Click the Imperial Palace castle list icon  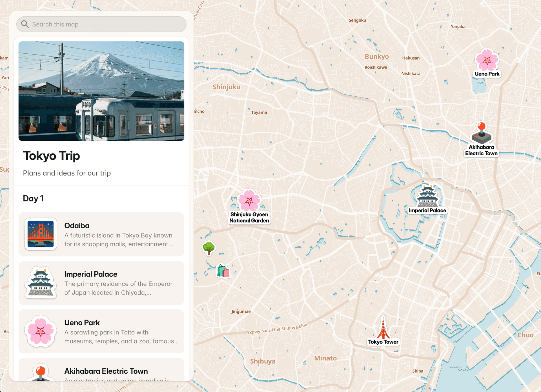[41, 283]
